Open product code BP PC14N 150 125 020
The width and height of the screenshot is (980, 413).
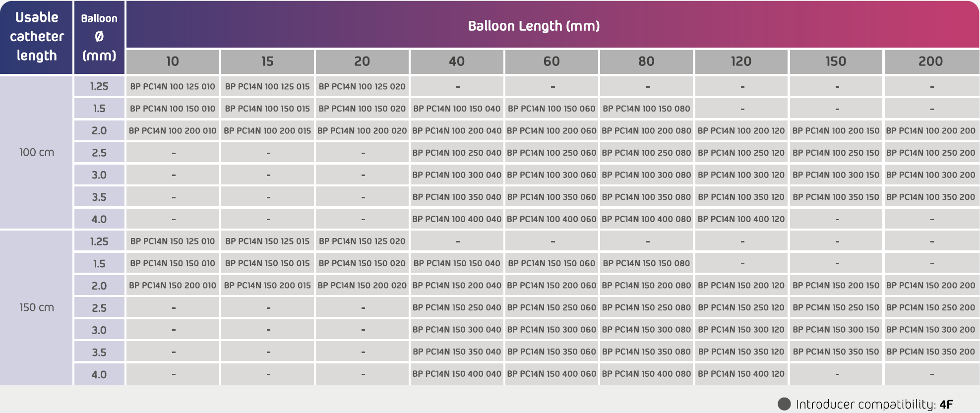coord(362,241)
